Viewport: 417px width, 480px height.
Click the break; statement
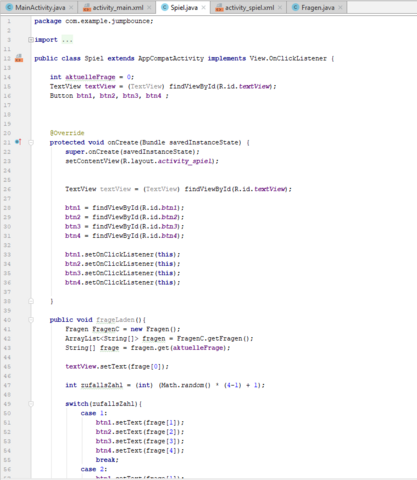(x=107, y=460)
